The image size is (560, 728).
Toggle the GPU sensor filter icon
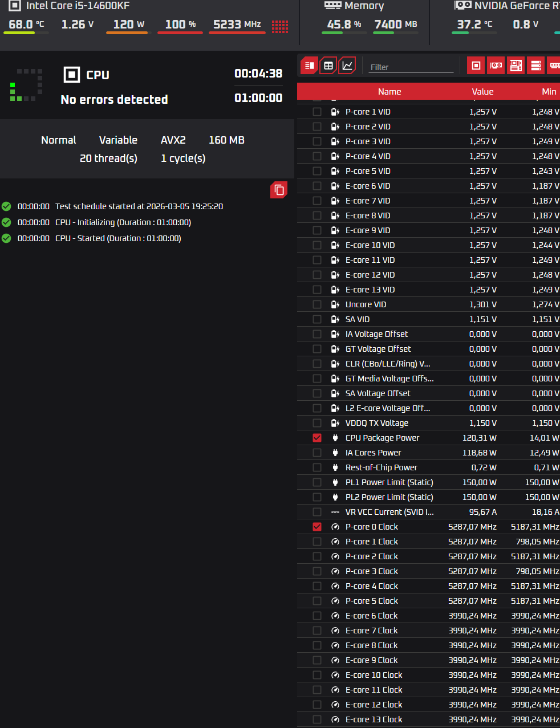(496, 66)
